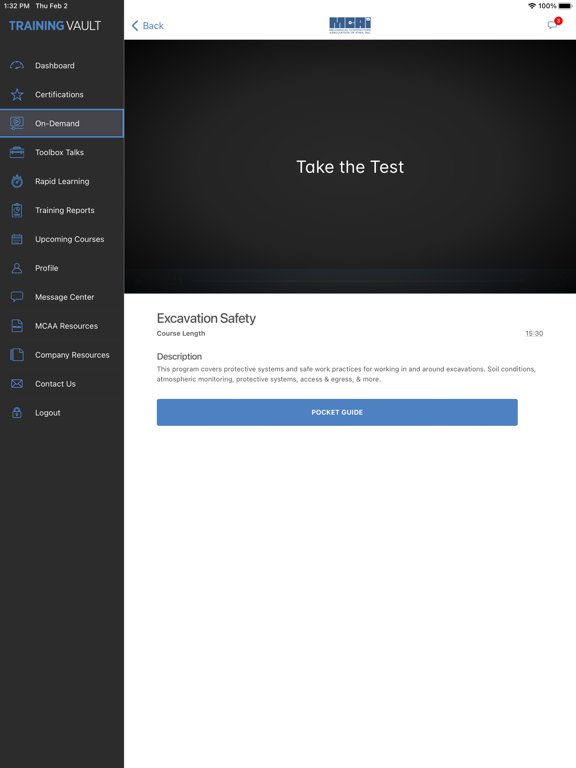Click the Excavation Safety course title
The image size is (576, 768).
206,318
